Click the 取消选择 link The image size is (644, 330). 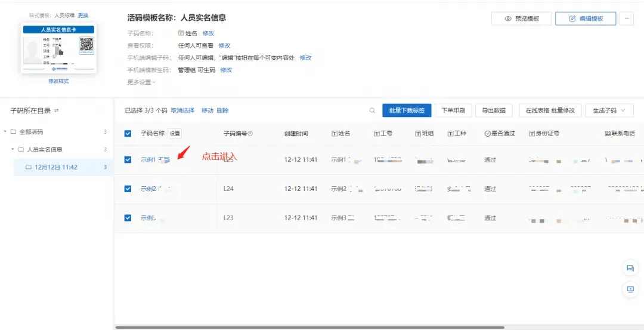[x=182, y=110]
